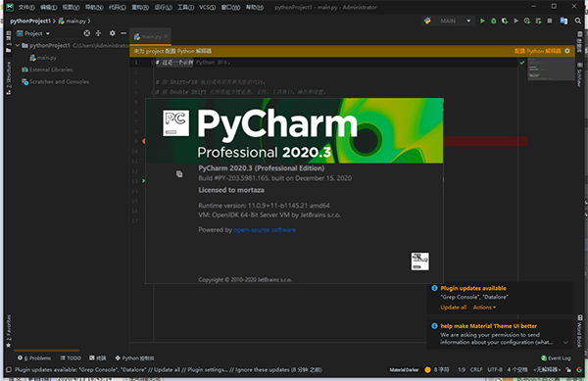
Task: Open the 视图 (View) menu
Action: [x=71, y=7]
